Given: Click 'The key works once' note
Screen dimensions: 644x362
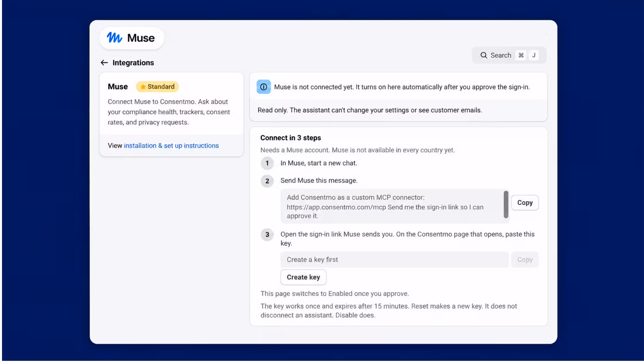Looking at the screenshot, I should 389,311.
